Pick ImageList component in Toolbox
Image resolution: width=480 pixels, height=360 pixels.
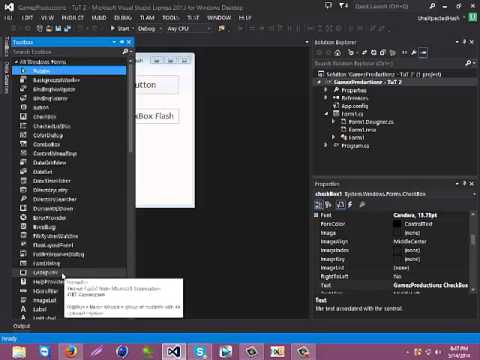tap(44, 300)
